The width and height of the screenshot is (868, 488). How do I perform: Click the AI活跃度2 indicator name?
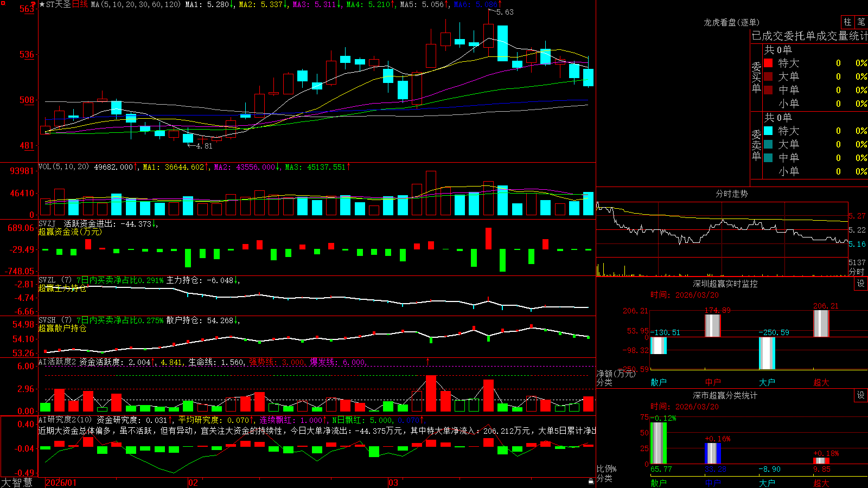pyautogui.click(x=58, y=362)
